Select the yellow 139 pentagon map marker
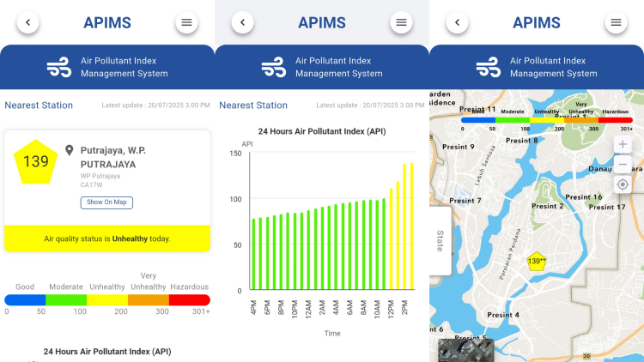 537,261
